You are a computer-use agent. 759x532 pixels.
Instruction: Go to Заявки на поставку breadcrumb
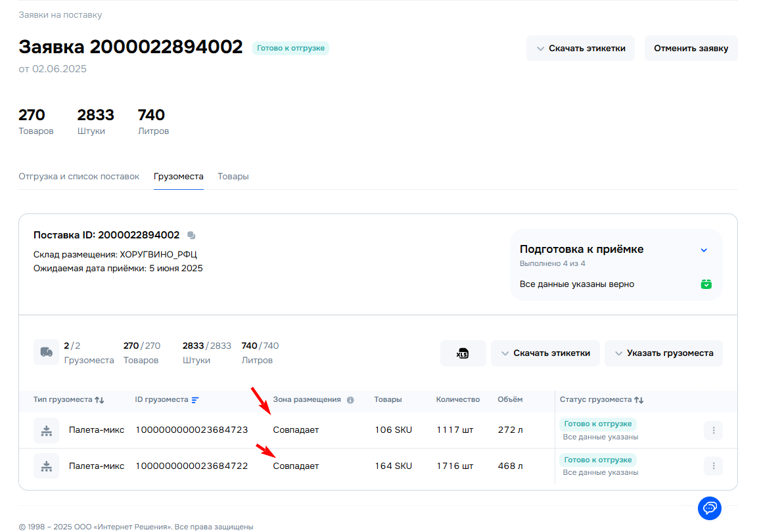tap(60, 14)
